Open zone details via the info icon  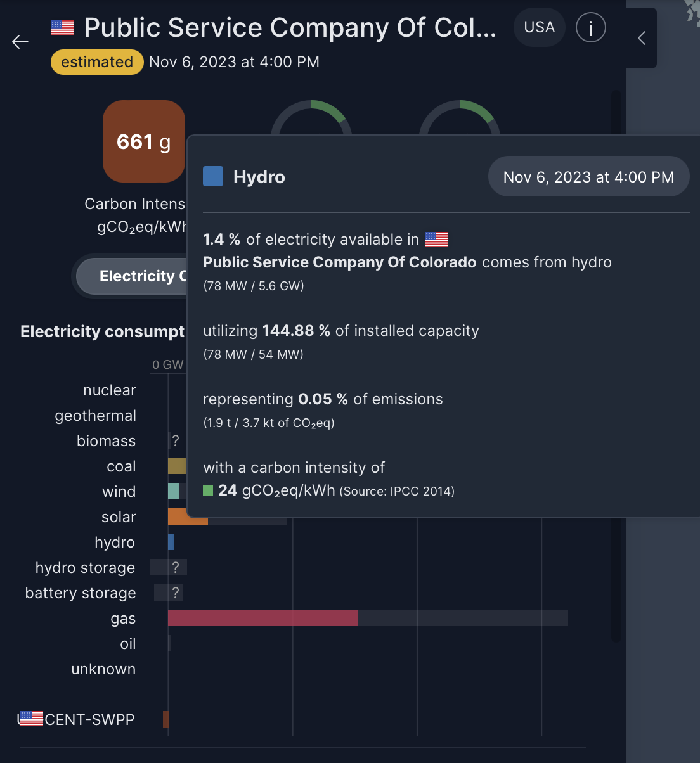pyautogui.click(x=590, y=27)
